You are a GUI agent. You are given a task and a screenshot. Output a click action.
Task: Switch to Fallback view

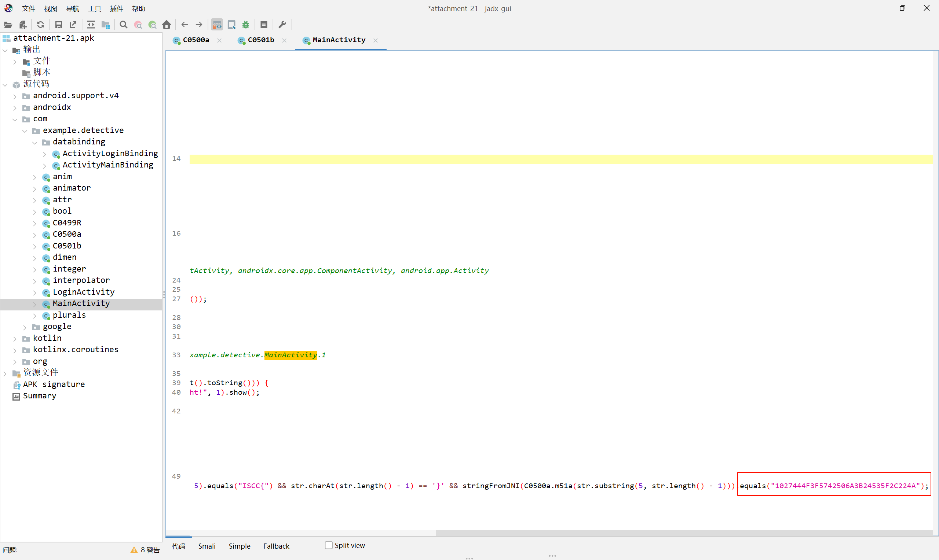(x=276, y=546)
